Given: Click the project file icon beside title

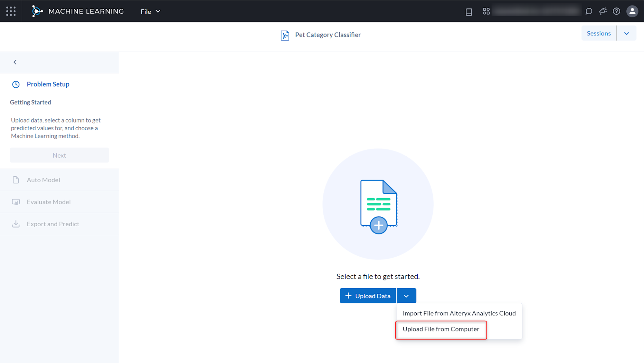Looking at the screenshot, I should point(285,35).
